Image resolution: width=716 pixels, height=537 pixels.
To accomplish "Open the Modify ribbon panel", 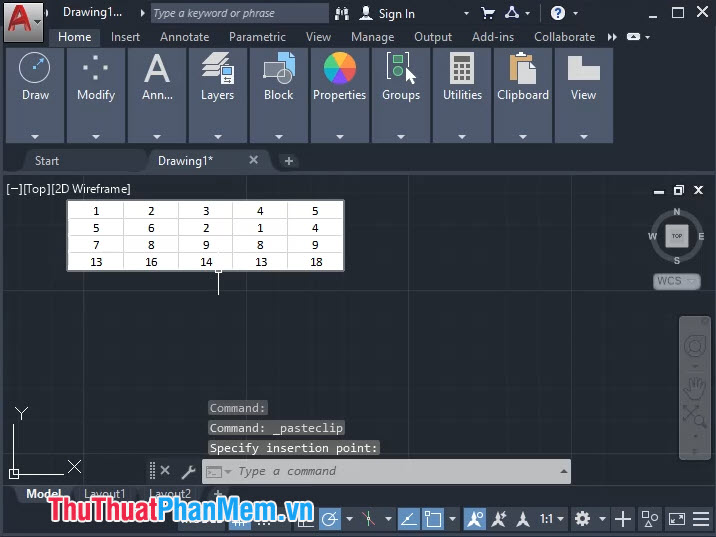I will [96, 95].
